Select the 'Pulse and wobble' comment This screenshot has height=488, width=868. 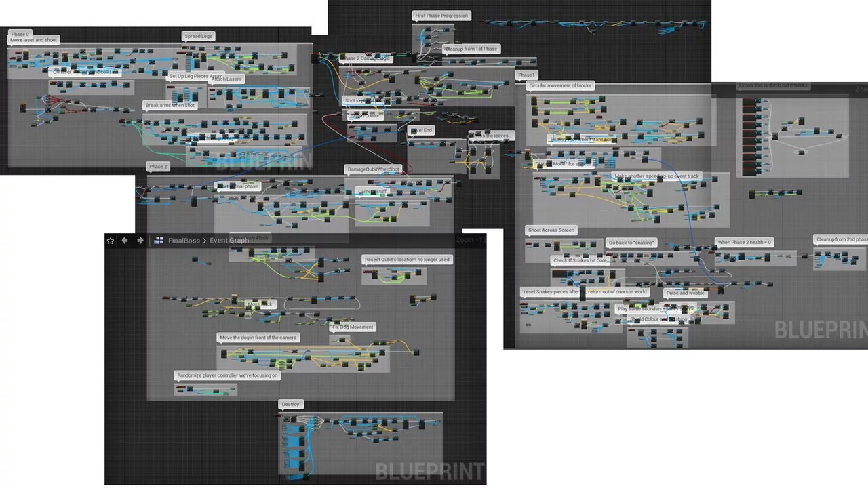pos(686,293)
